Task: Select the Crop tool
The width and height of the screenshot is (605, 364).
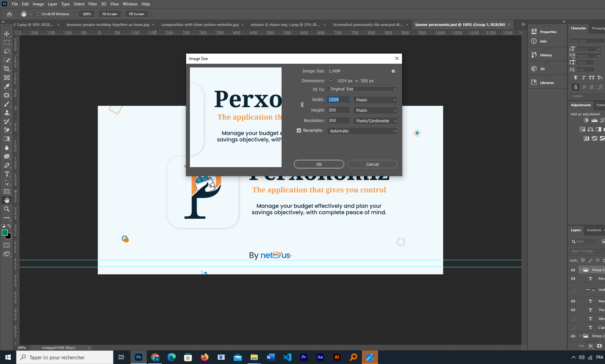Action: point(7,69)
